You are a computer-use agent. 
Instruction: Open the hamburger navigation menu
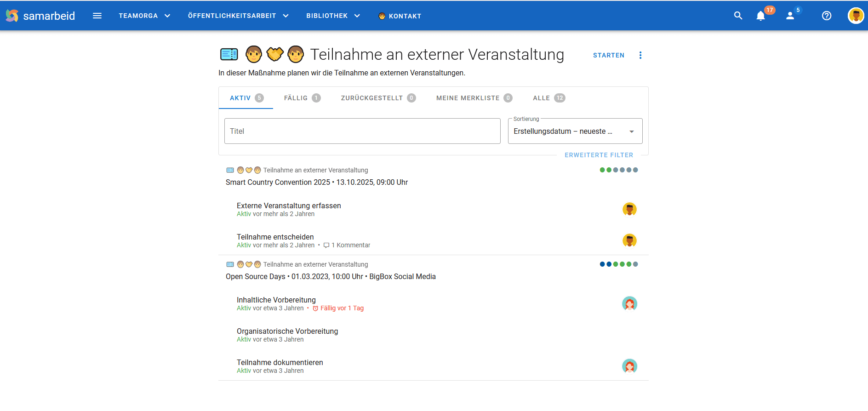[x=97, y=16]
